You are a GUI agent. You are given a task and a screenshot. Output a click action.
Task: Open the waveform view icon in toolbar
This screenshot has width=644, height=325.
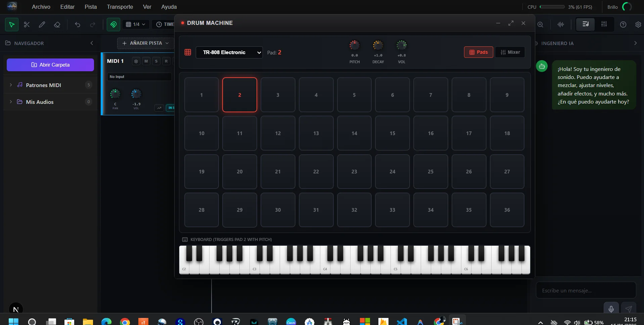click(x=560, y=25)
